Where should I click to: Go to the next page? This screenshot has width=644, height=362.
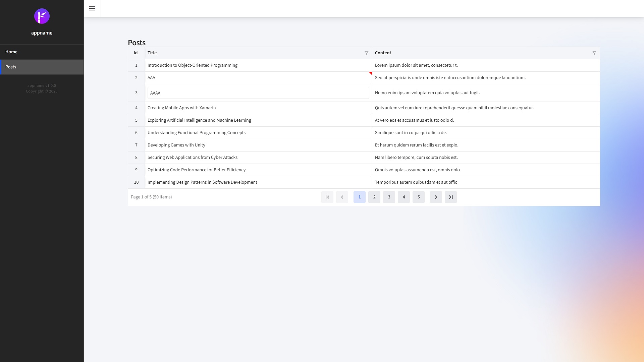[436, 197]
